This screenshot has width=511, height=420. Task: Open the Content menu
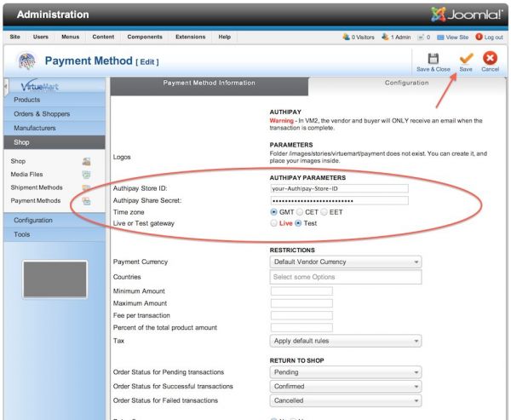(103, 37)
